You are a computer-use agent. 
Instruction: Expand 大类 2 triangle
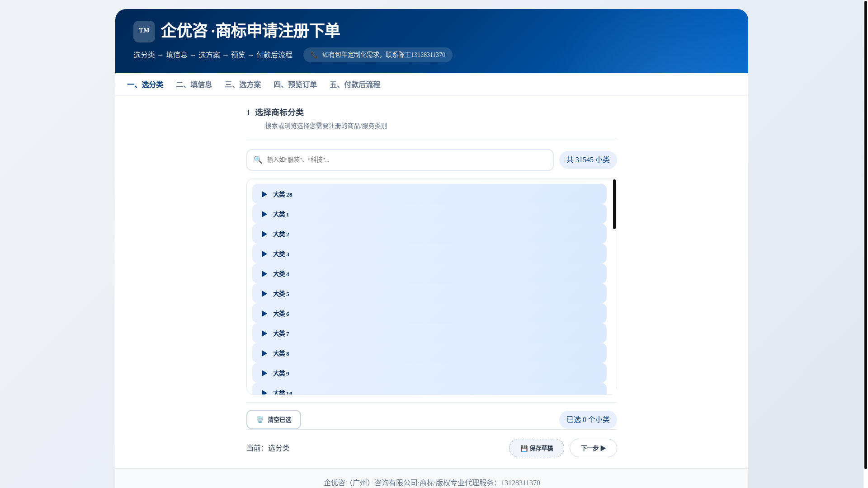pyautogui.click(x=264, y=234)
